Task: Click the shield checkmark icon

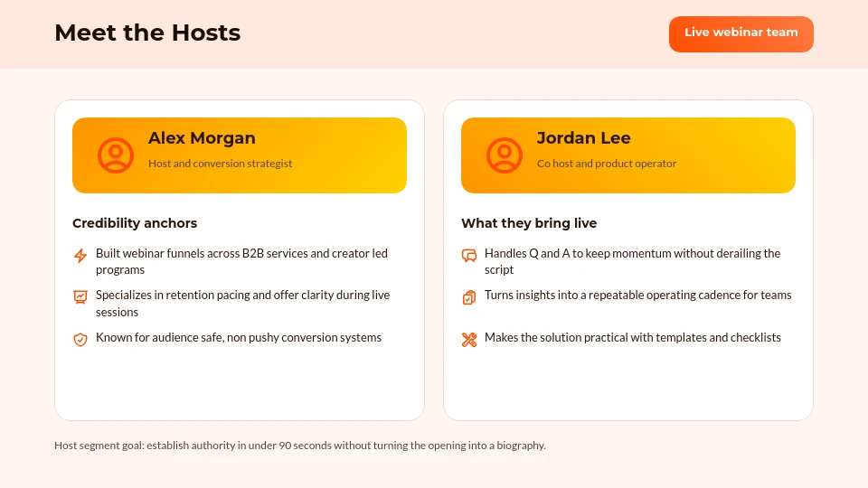Action: click(x=80, y=339)
